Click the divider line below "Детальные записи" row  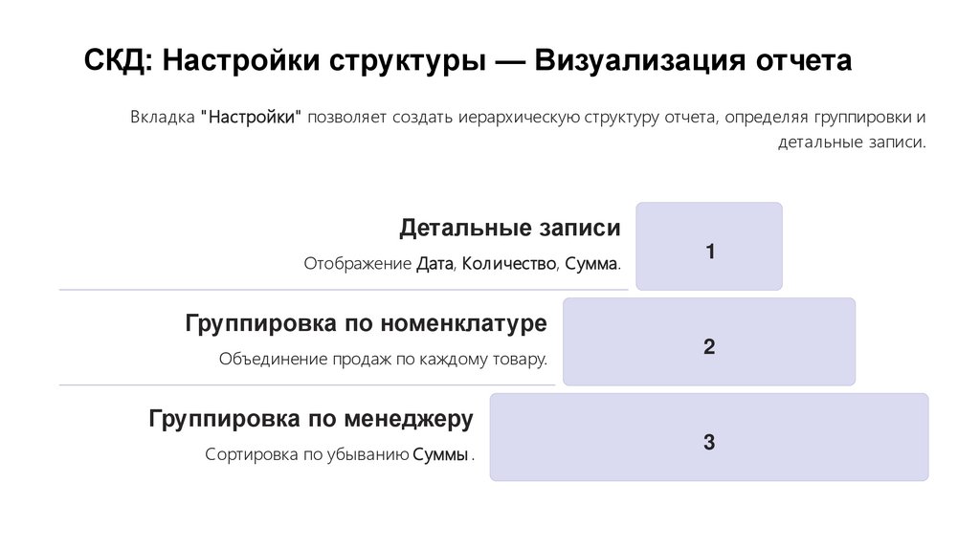[x=345, y=289]
